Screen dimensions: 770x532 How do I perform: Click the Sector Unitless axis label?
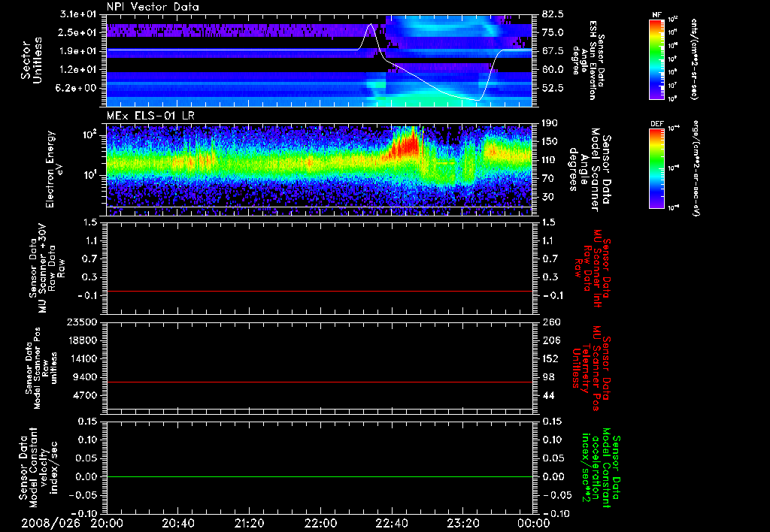31,61
